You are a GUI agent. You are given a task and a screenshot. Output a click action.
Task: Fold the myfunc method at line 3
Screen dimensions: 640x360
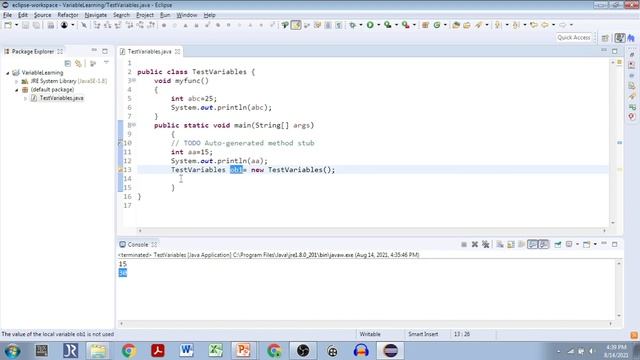pos(134,80)
